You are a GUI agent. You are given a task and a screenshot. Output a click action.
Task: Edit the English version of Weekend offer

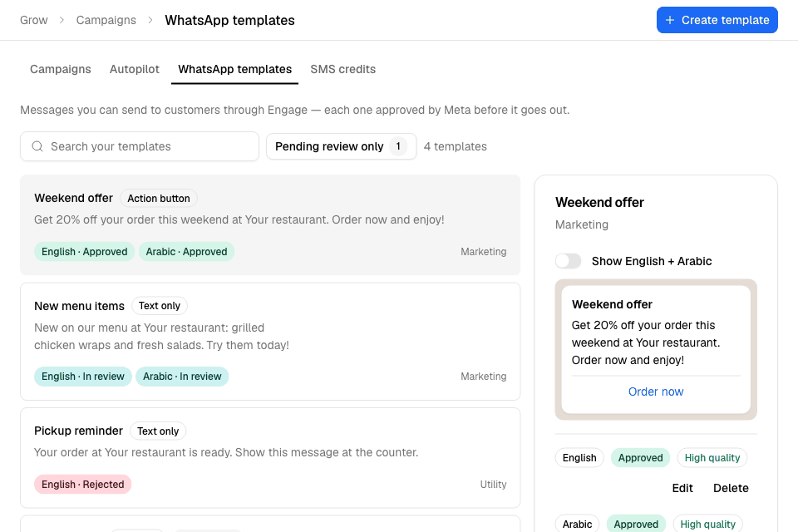682,488
